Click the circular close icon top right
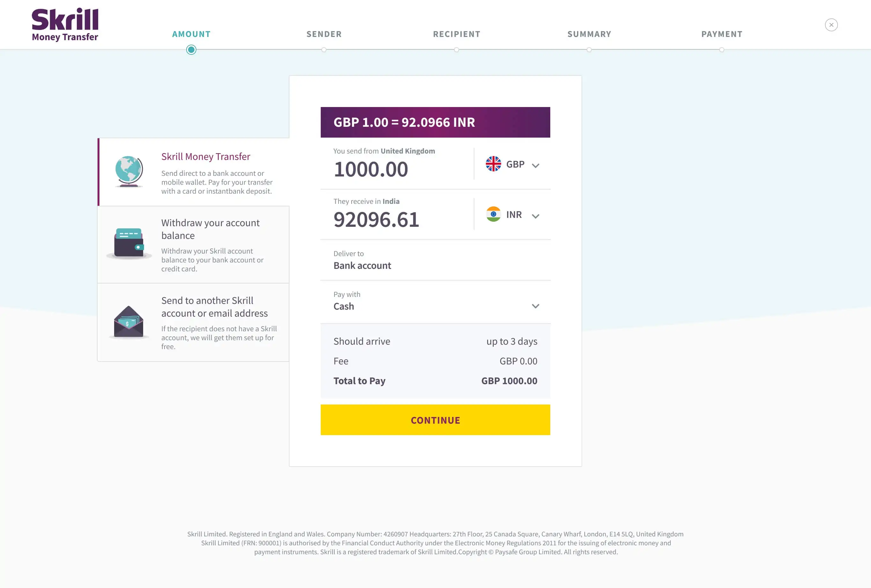Image resolution: width=871 pixels, height=588 pixels. pos(831,25)
